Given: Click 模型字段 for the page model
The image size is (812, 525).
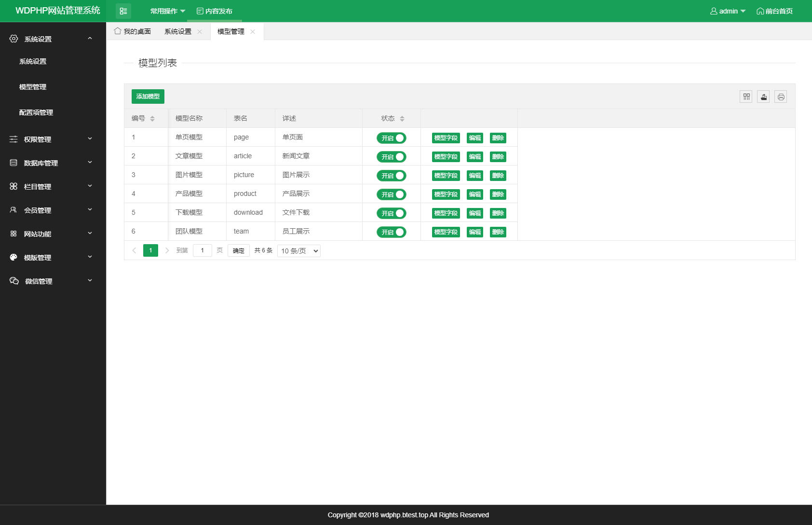Looking at the screenshot, I should (x=446, y=138).
